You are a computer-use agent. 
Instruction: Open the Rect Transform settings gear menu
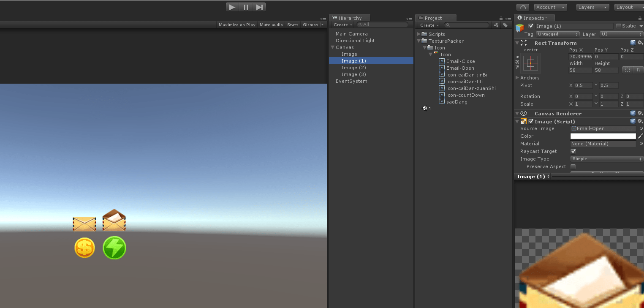tap(640, 43)
